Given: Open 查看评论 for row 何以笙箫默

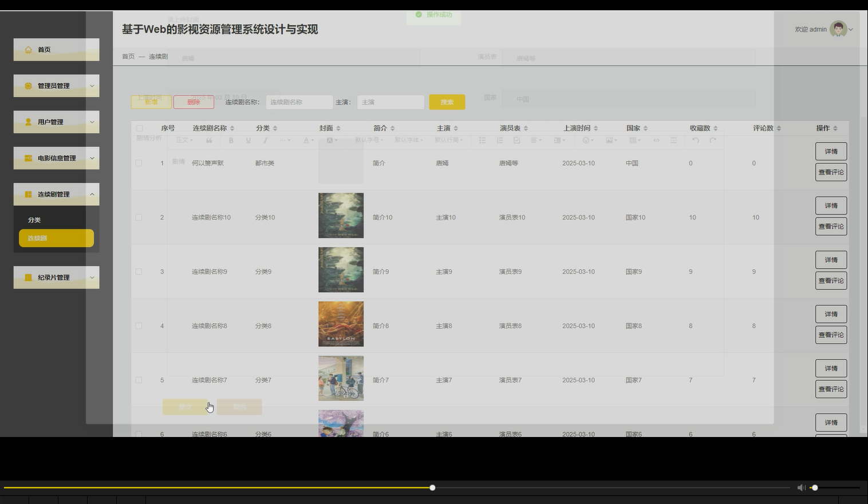Looking at the screenshot, I should [831, 172].
